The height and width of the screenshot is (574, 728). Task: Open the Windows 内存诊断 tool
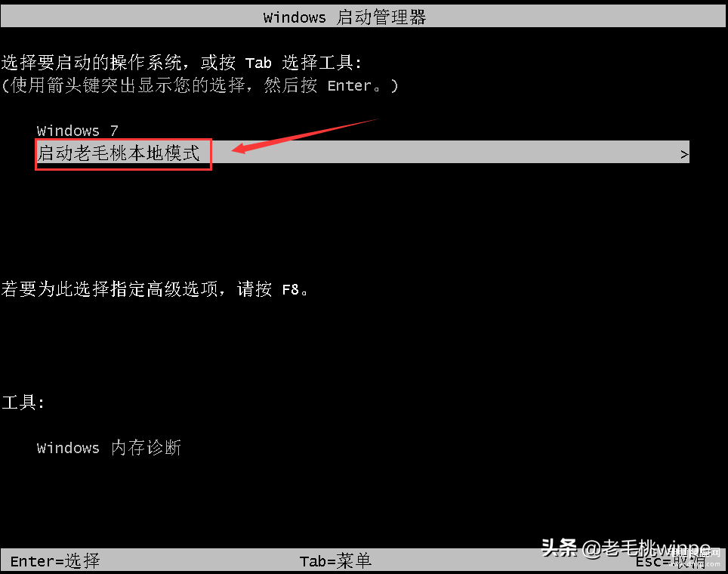pos(109,448)
